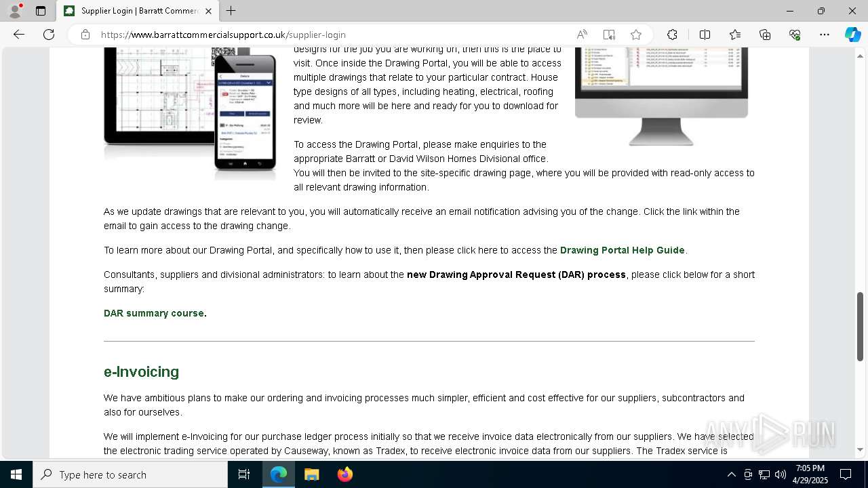Image resolution: width=868 pixels, height=488 pixels.
Task: Click the desktop monitor image
Action: (x=661, y=96)
